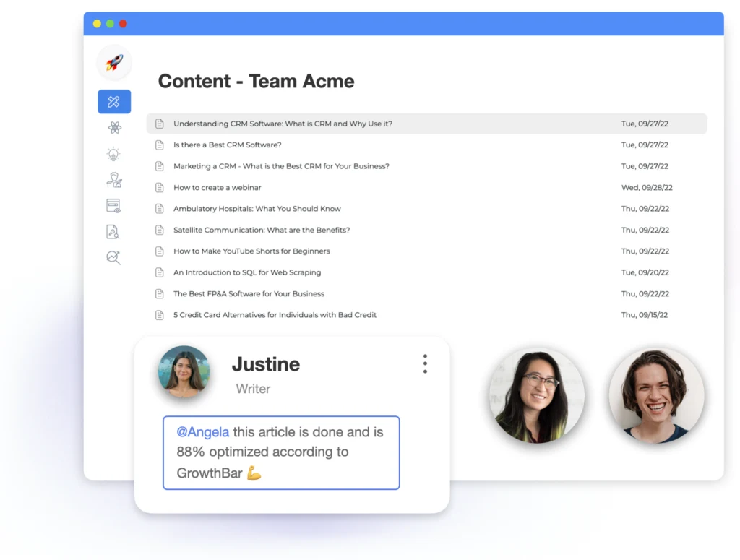
Task: Click the date 'Thu, 09/15/22' on last row
Action: (644, 314)
